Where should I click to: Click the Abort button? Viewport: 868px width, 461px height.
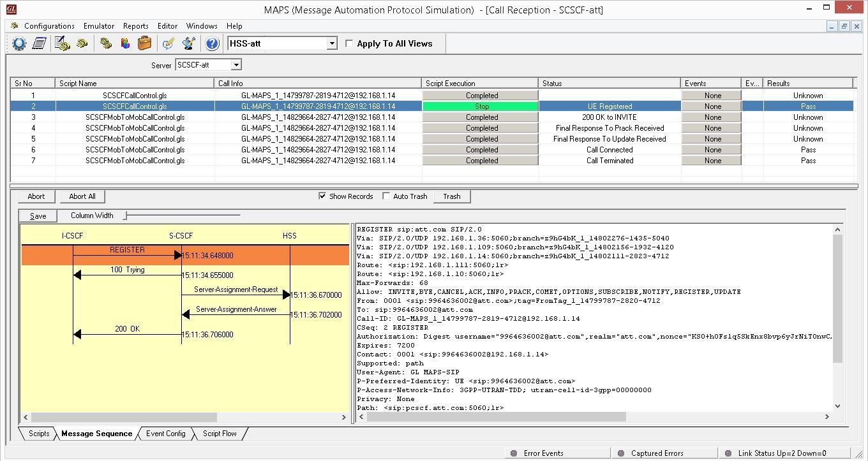(x=36, y=196)
